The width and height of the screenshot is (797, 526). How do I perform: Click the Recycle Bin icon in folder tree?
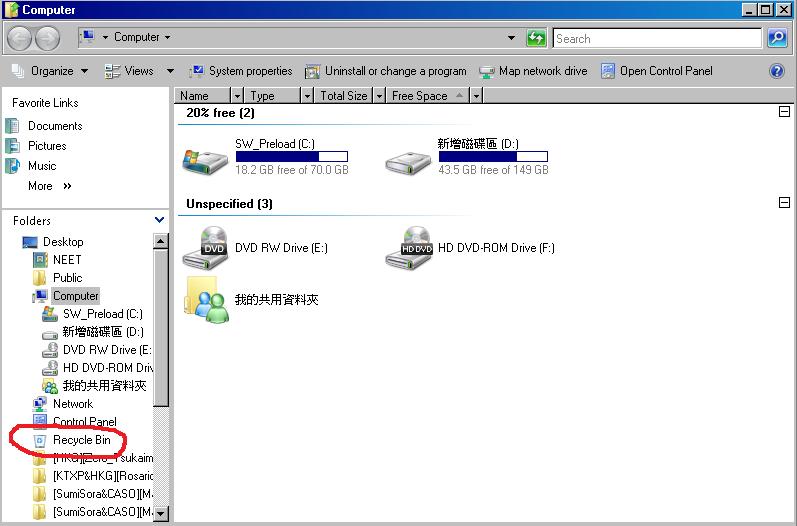pos(40,441)
